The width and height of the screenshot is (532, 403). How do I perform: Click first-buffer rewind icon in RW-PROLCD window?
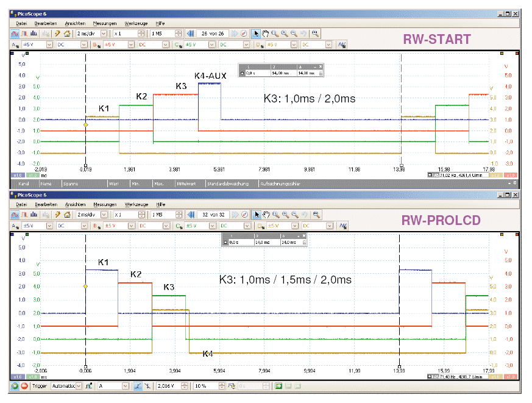pos(190,215)
